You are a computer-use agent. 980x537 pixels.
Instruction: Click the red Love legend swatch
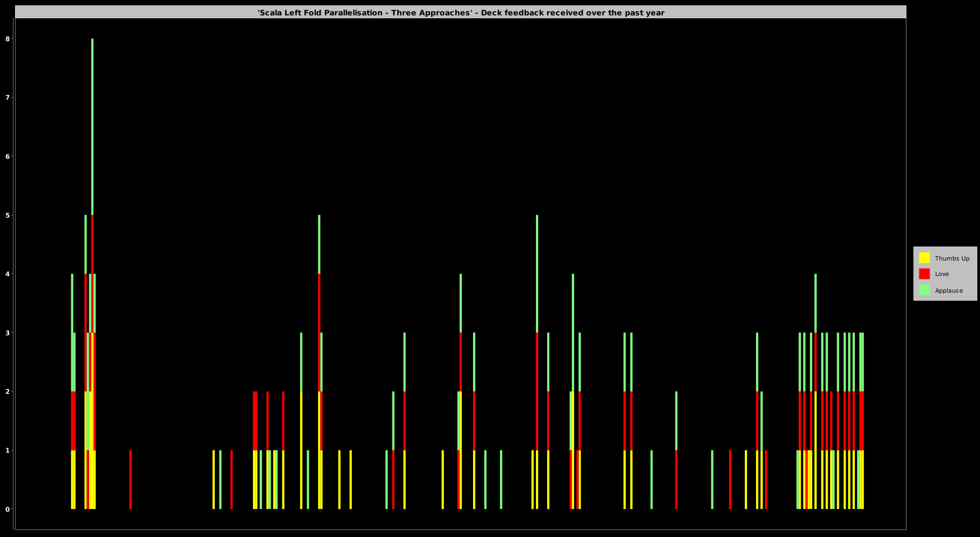924,274
